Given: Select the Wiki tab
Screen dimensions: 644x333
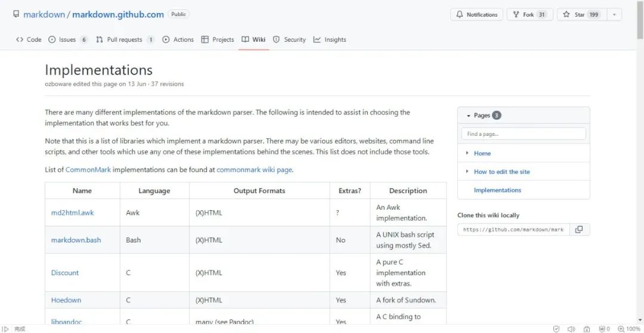Looking at the screenshot, I should (253, 40).
